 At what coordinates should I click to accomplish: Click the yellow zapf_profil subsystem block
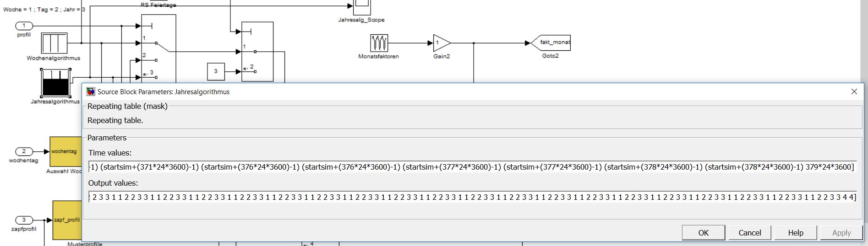pyautogui.click(x=67, y=220)
